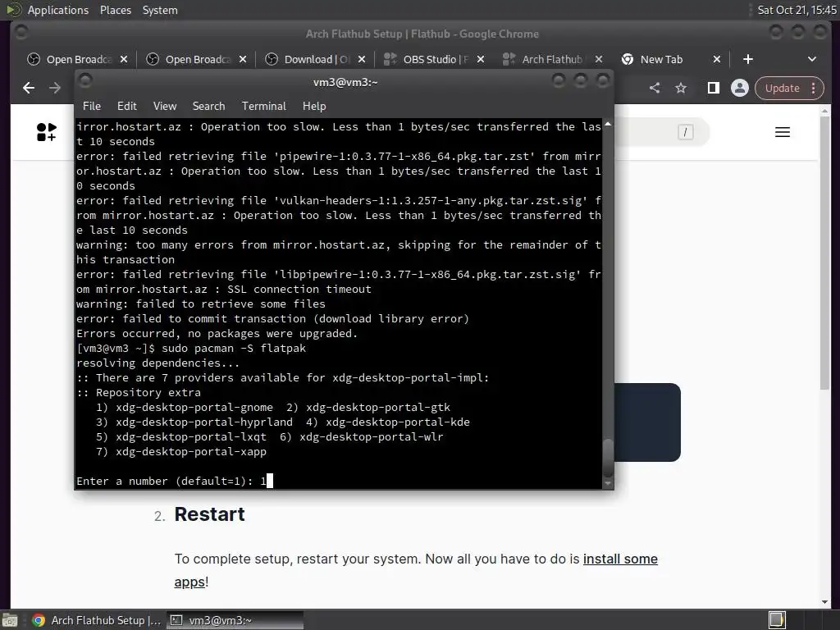
Task: Open Chrome profile avatar
Action: click(740, 88)
